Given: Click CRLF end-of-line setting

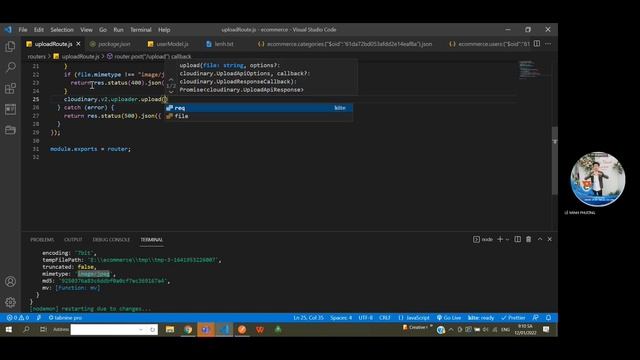Looking at the screenshot, I should [384, 318].
